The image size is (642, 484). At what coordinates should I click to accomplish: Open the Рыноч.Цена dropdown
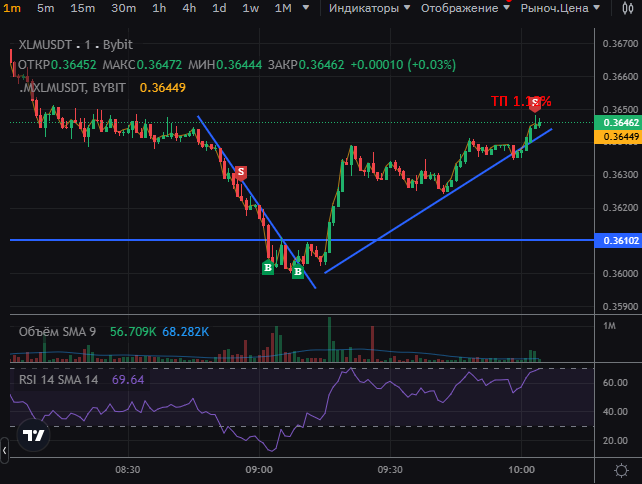coord(560,8)
